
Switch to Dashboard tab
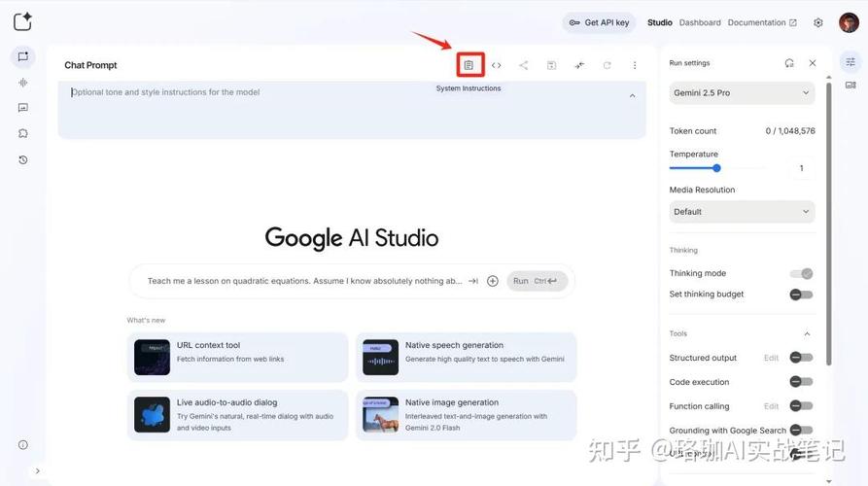click(700, 22)
